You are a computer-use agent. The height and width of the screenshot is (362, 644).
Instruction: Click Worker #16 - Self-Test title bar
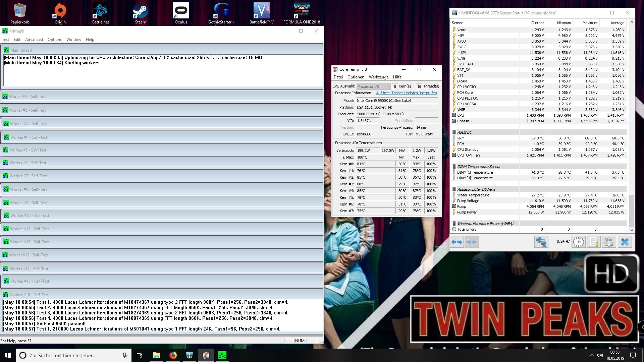pos(162,295)
